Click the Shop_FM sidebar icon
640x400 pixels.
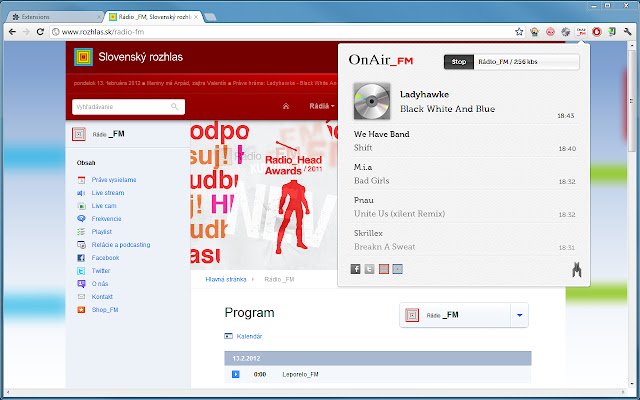pos(81,310)
